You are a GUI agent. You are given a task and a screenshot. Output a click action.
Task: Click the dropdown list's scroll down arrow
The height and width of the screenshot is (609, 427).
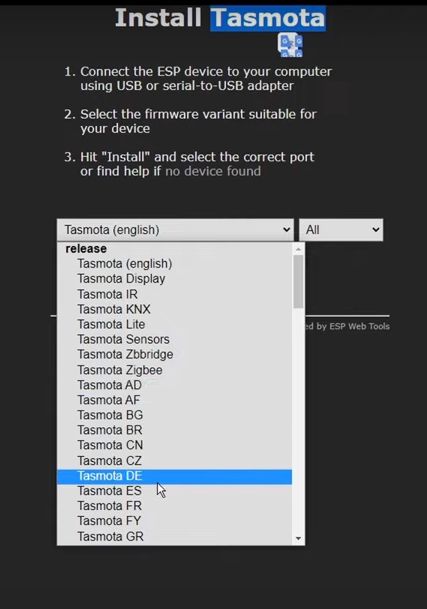(x=298, y=538)
